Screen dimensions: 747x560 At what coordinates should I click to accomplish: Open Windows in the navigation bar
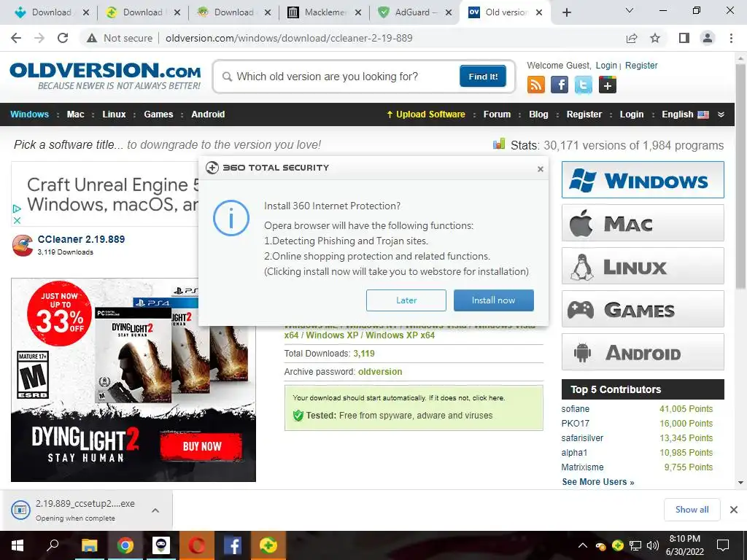click(x=29, y=114)
